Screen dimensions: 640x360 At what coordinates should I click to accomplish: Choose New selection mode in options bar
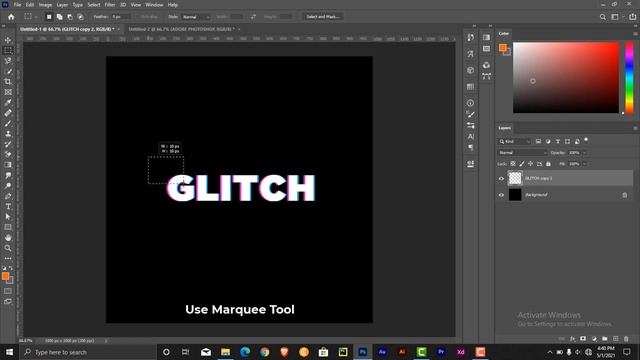(x=49, y=17)
